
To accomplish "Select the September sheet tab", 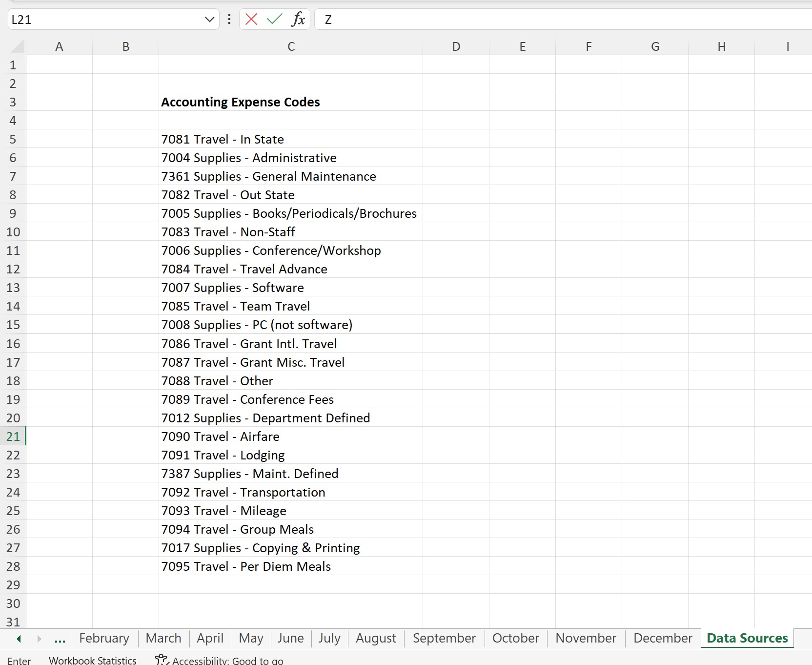I will coord(444,639).
